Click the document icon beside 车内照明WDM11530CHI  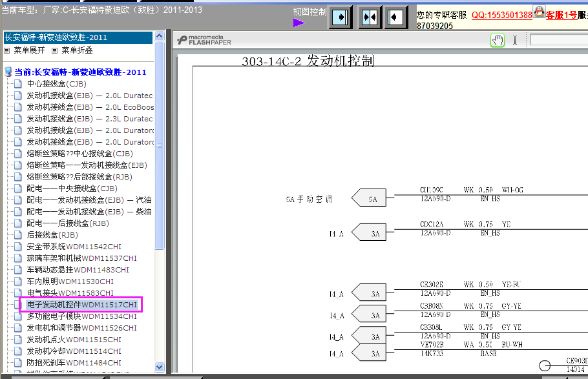point(17,281)
